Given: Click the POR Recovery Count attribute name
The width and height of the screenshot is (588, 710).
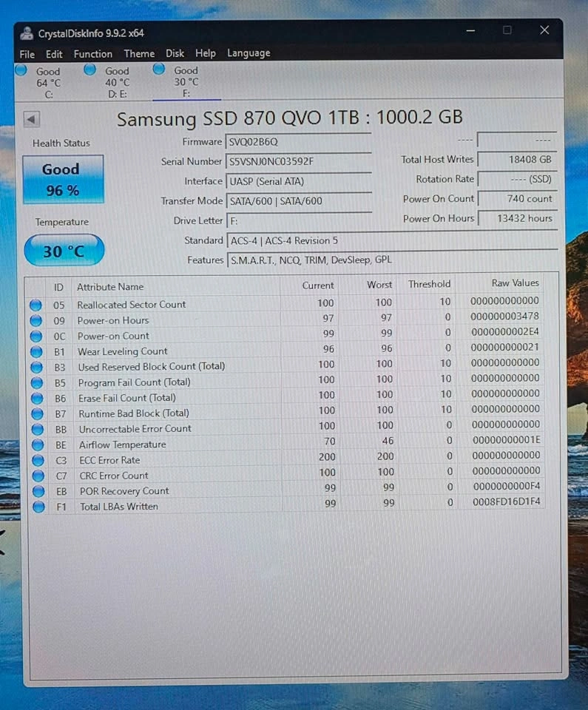Looking at the screenshot, I should click(x=124, y=491).
